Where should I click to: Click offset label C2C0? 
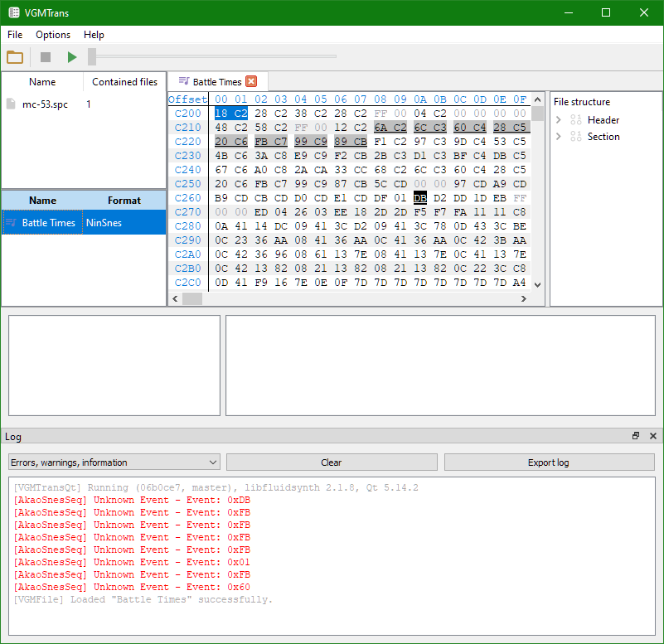pyautogui.click(x=187, y=282)
